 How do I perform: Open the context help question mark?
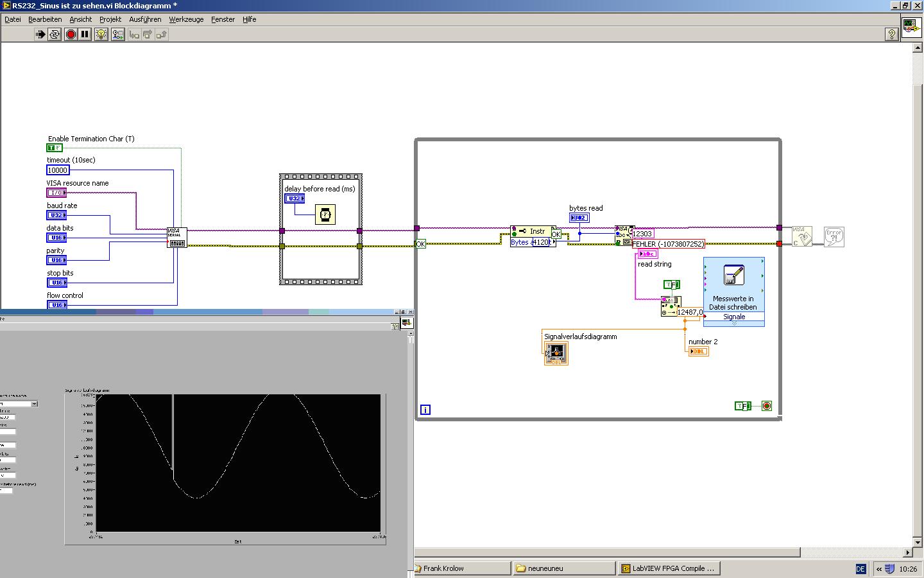point(891,34)
